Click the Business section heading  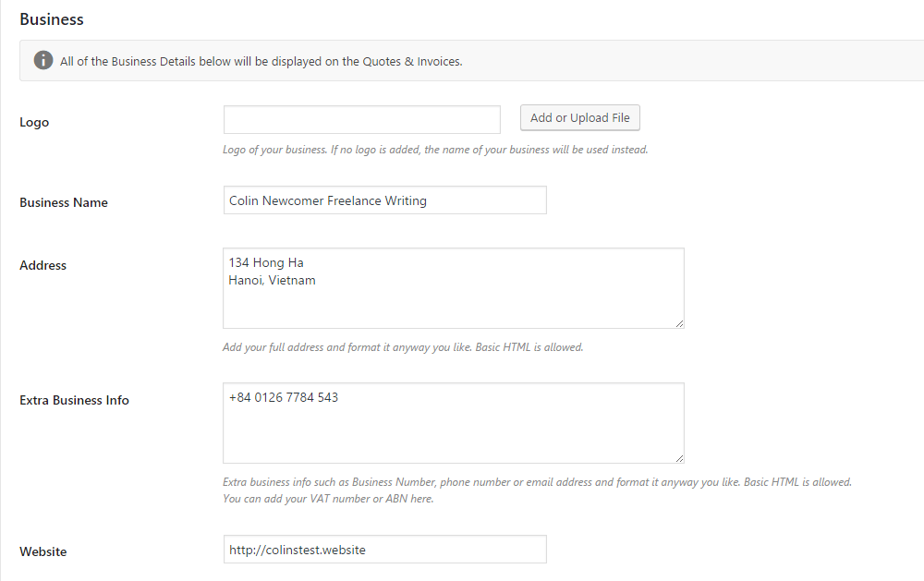click(51, 18)
